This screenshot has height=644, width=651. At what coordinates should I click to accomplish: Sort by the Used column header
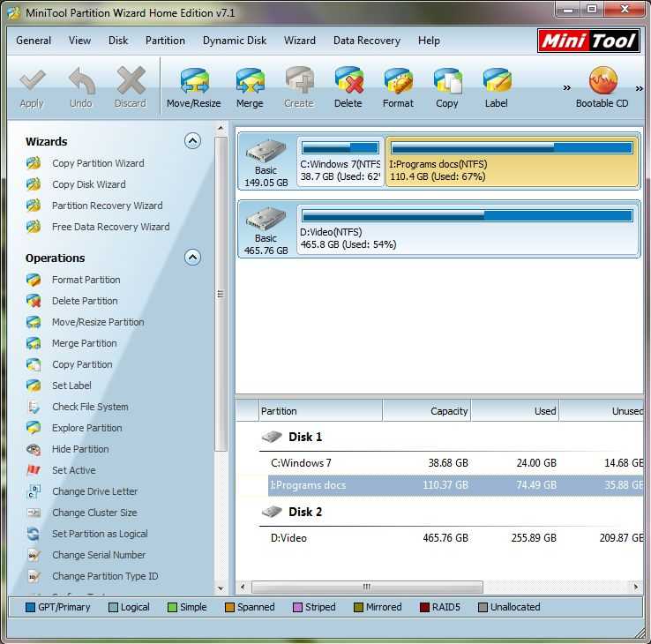515,410
